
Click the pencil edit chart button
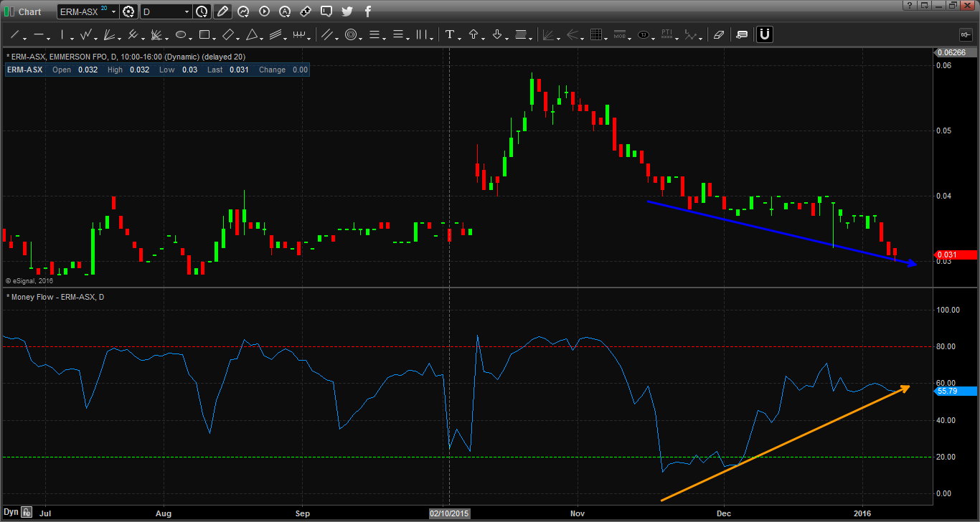tap(222, 11)
